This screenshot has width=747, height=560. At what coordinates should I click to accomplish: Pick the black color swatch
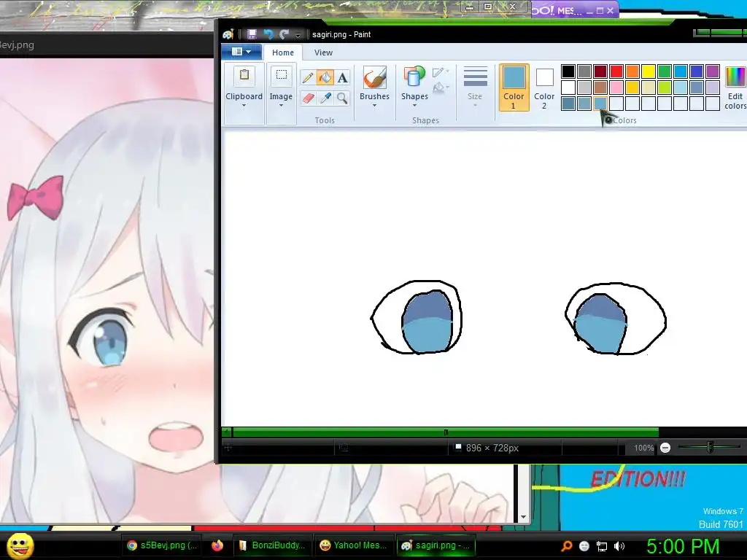coord(568,71)
